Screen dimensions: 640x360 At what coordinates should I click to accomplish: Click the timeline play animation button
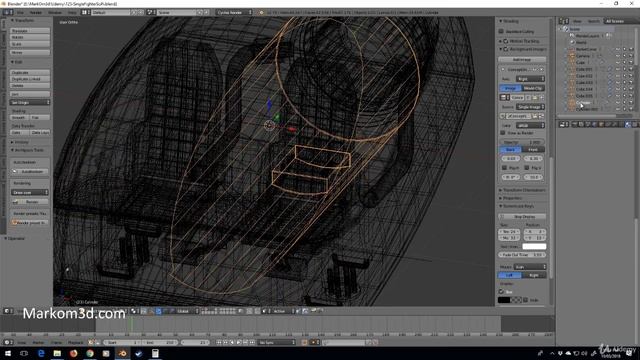[239, 342]
